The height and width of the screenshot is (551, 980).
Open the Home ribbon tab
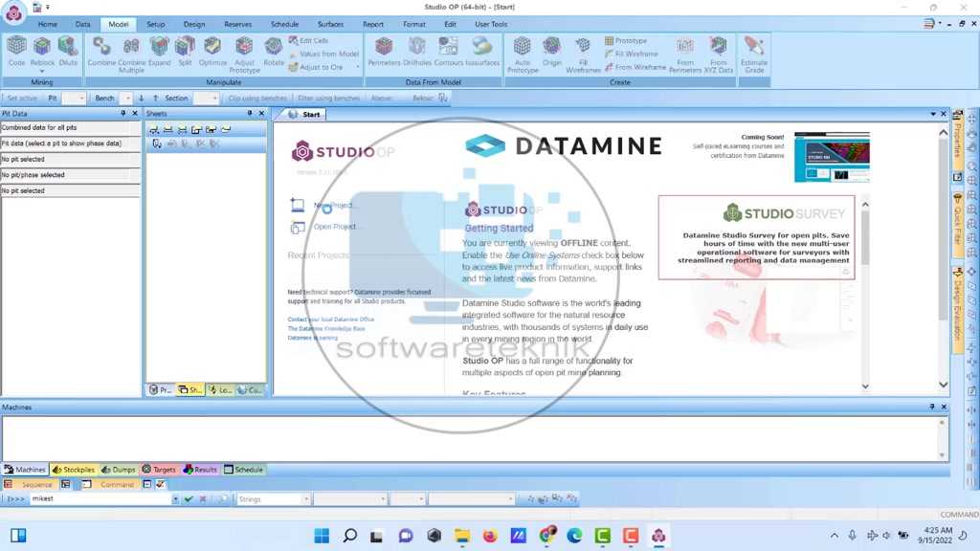(48, 24)
